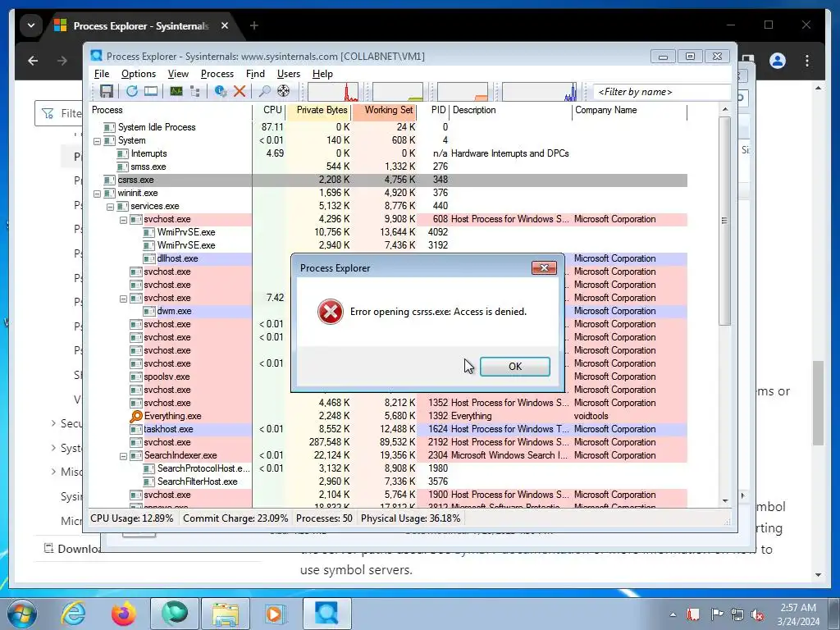Open the Users menu

[288, 74]
